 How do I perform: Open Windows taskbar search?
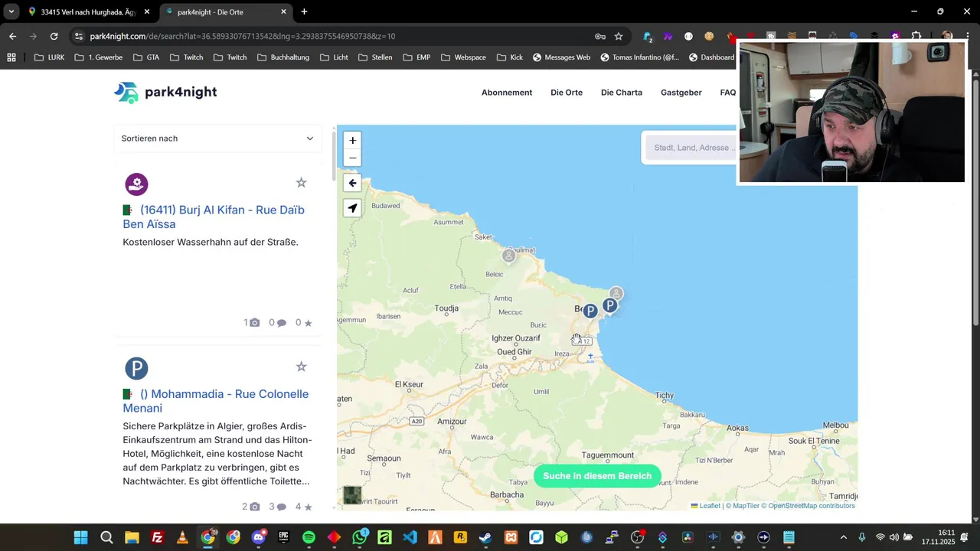[106, 537]
